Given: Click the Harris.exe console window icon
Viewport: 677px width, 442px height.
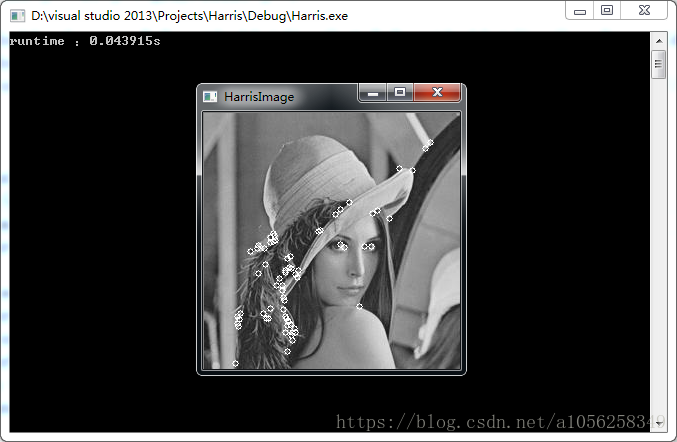Looking at the screenshot, I should coord(17,16).
